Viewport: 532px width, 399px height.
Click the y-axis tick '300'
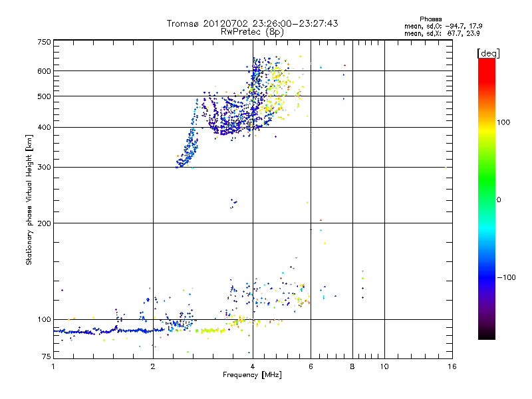click(44, 168)
